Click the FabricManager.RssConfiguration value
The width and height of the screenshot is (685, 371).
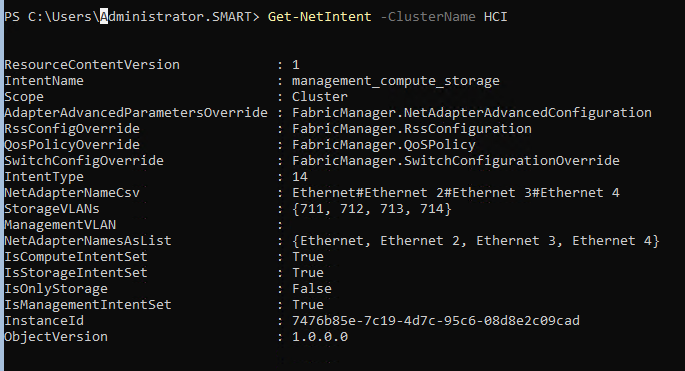[412, 129]
